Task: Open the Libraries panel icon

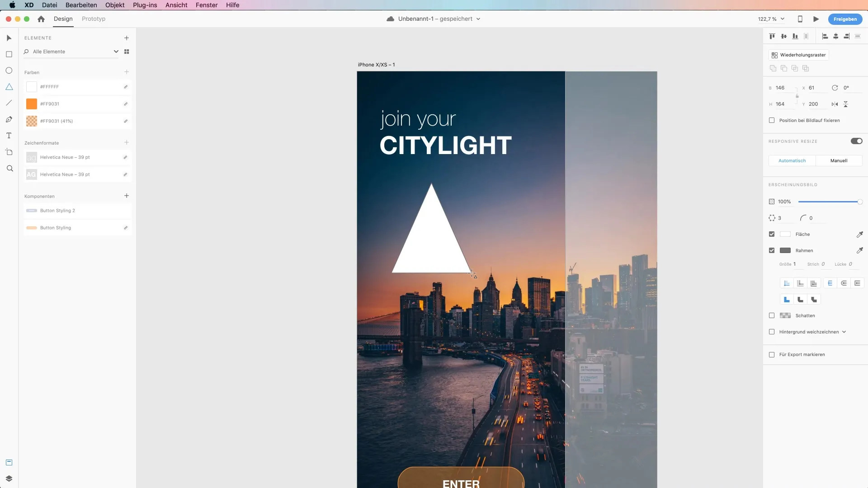Action: 9,462
